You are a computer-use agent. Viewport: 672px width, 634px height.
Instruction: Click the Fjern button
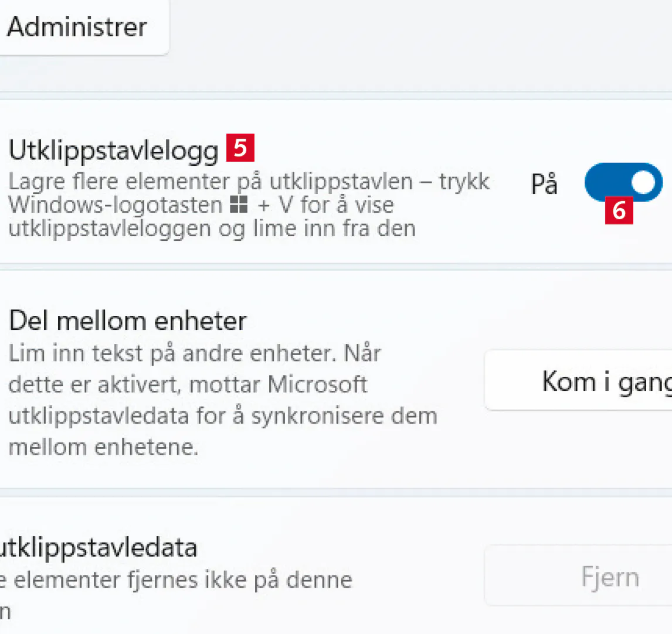point(610,577)
